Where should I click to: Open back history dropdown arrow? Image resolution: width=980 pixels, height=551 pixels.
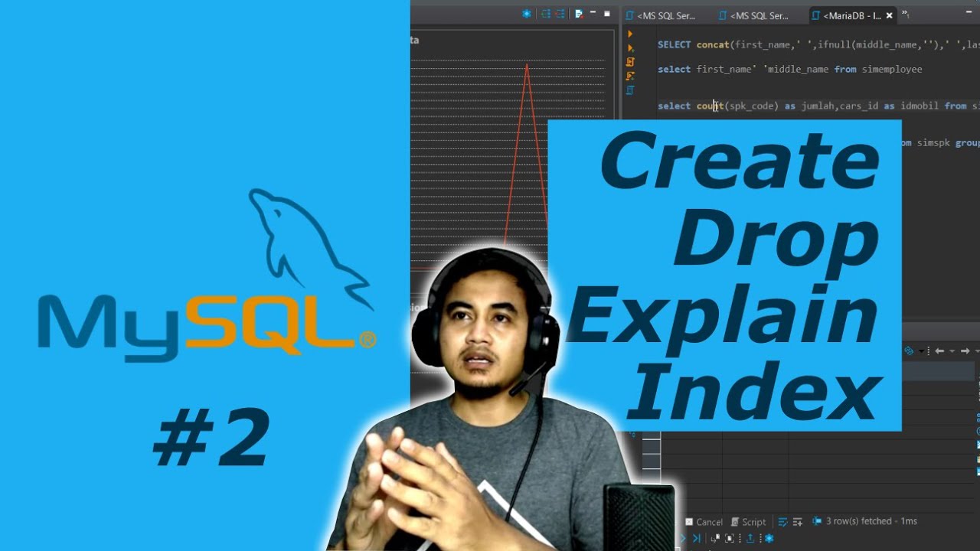click(952, 351)
